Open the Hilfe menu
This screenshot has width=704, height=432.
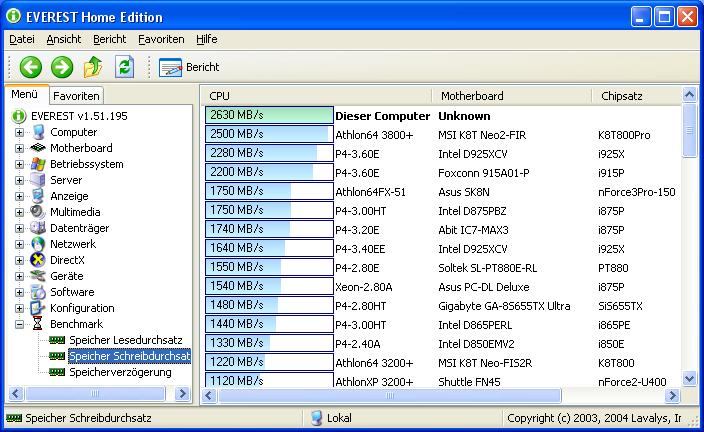coord(207,40)
